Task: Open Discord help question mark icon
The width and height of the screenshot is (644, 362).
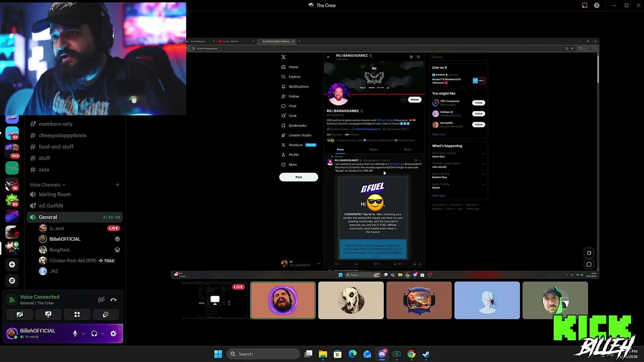Action: [597, 6]
